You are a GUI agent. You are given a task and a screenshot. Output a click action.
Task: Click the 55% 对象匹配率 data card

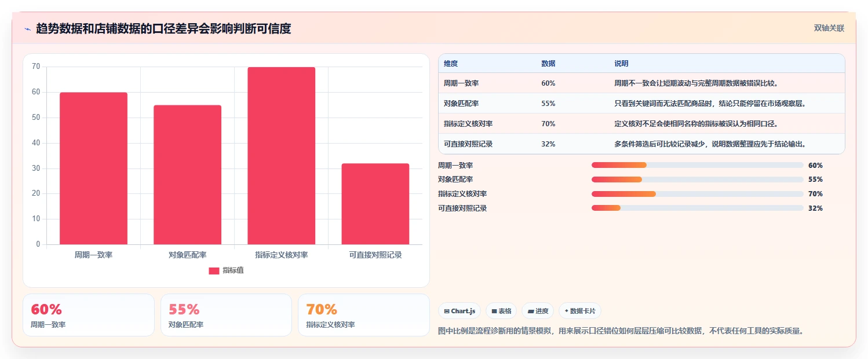pyautogui.click(x=226, y=315)
